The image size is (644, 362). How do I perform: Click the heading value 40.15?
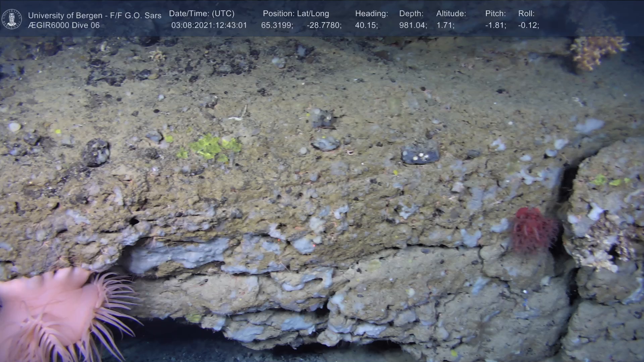[366, 25]
